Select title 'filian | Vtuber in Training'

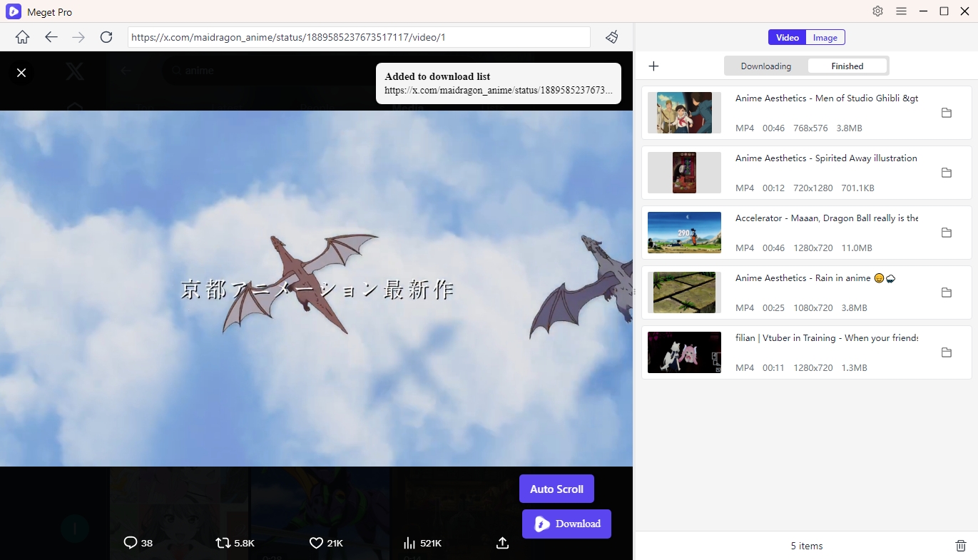[827, 338]
